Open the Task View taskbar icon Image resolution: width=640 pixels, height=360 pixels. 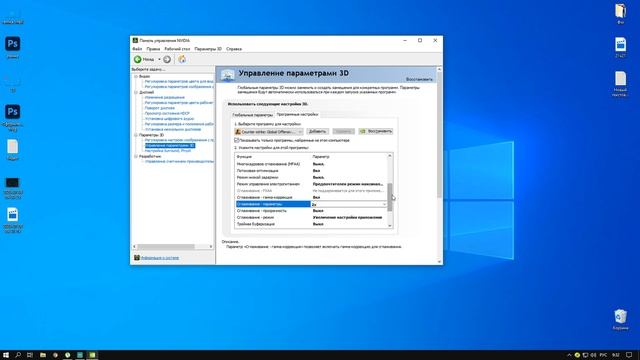(30, 355)
